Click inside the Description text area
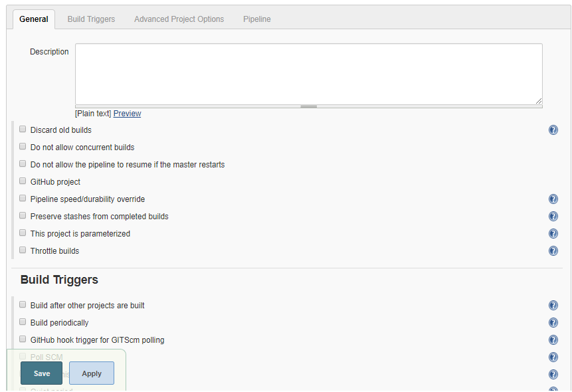Viewport: 572px width, 392px height. pos(308,73)
